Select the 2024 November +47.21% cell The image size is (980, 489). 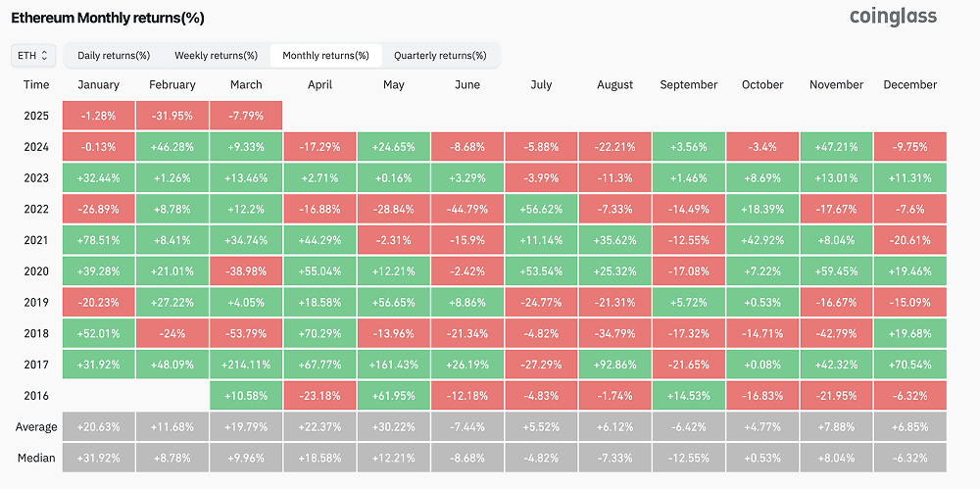(x=836, y=148)
